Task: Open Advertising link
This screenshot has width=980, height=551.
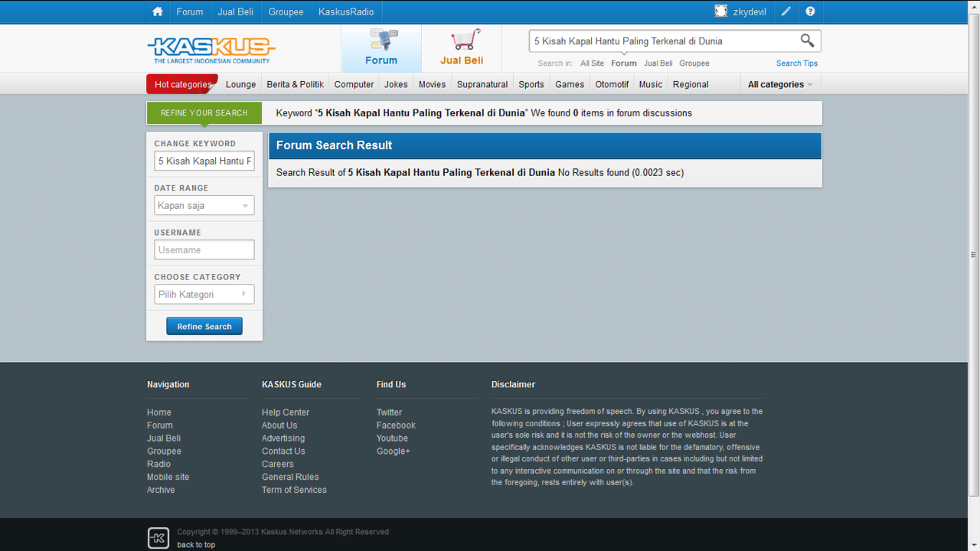Action: [283, 439]
